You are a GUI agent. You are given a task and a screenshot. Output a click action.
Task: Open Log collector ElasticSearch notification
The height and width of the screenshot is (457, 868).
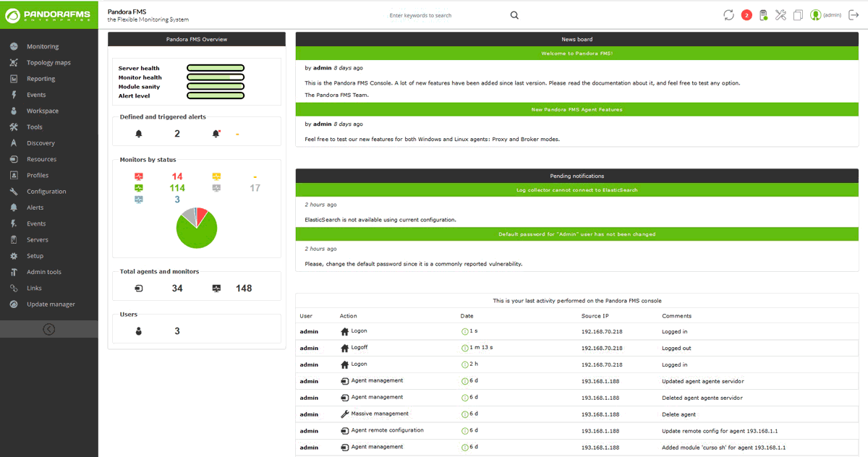(x=577, y=190)
